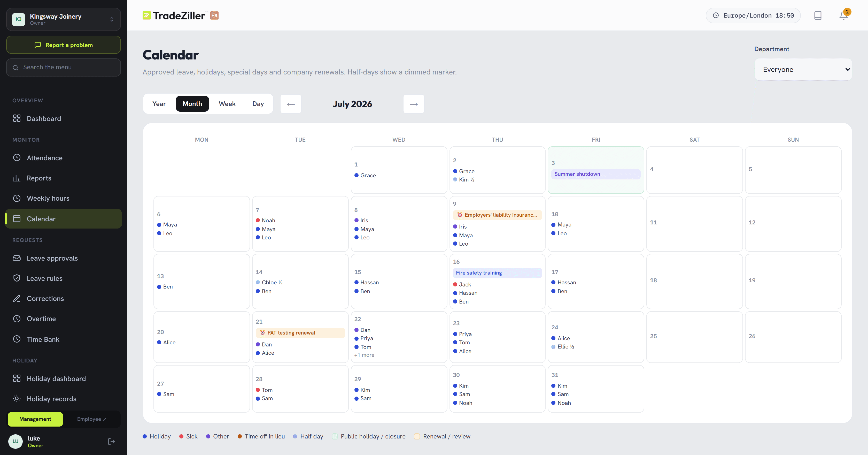Image resolution: width=868 pixels, height=455 pixels.
Task: Click the Sick legend red dot
Action: [181, 436]
